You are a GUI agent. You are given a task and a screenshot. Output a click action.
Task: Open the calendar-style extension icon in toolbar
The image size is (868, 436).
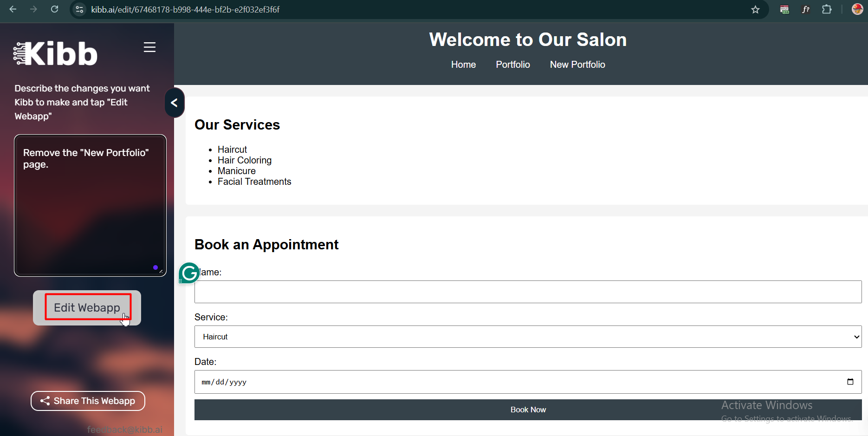[784, 9]
